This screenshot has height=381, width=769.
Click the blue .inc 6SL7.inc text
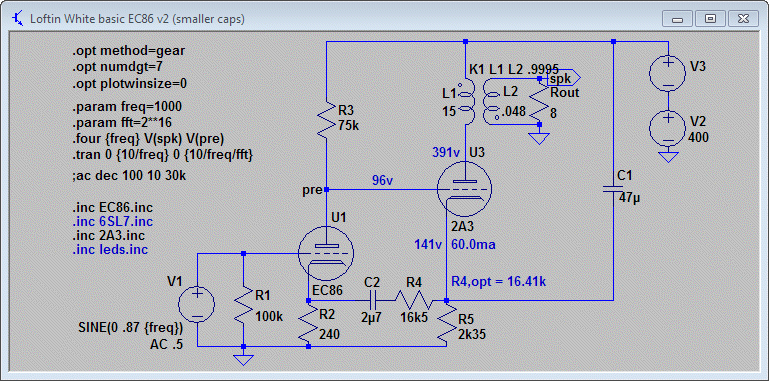click(x=112, y=221)
